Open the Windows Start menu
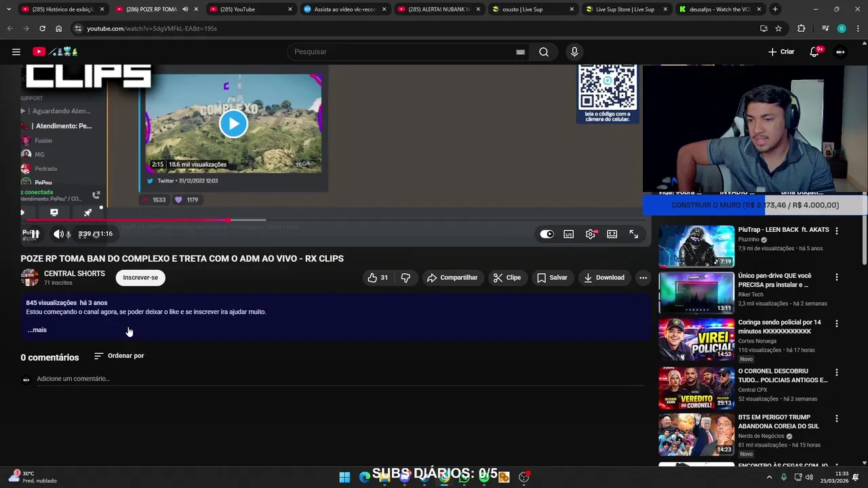The height and width of the screenshot is (488, 868). click(x=344, y=477)
